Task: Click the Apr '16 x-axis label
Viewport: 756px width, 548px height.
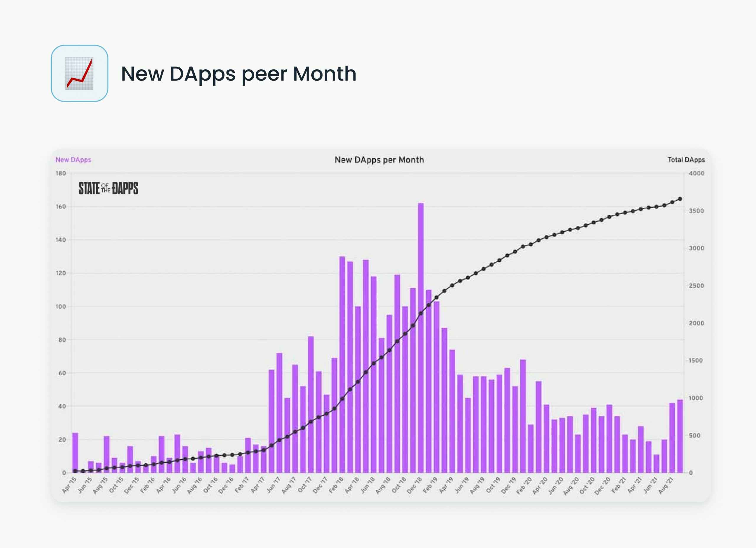Action: [x=164, y=485]
